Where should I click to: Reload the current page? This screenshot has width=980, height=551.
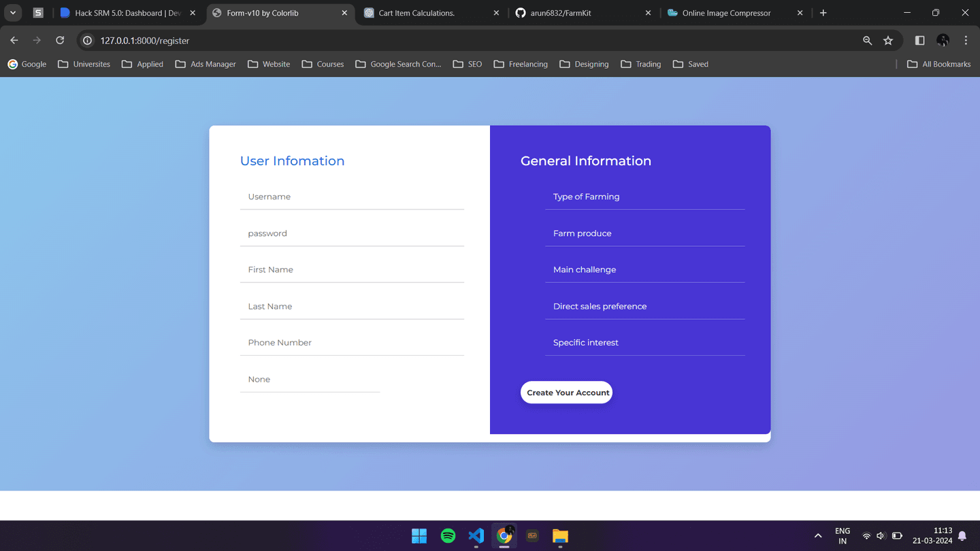tap(60, 41)
